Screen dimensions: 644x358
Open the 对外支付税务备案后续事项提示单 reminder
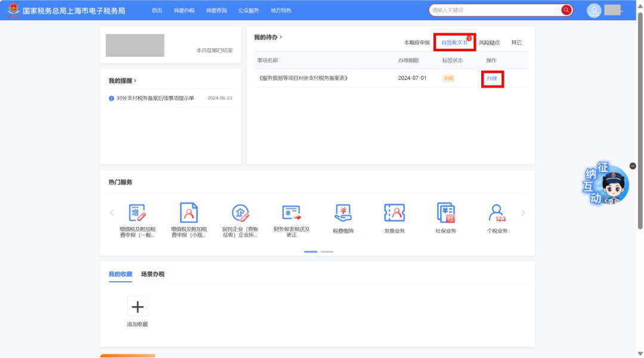click(155, 98)
